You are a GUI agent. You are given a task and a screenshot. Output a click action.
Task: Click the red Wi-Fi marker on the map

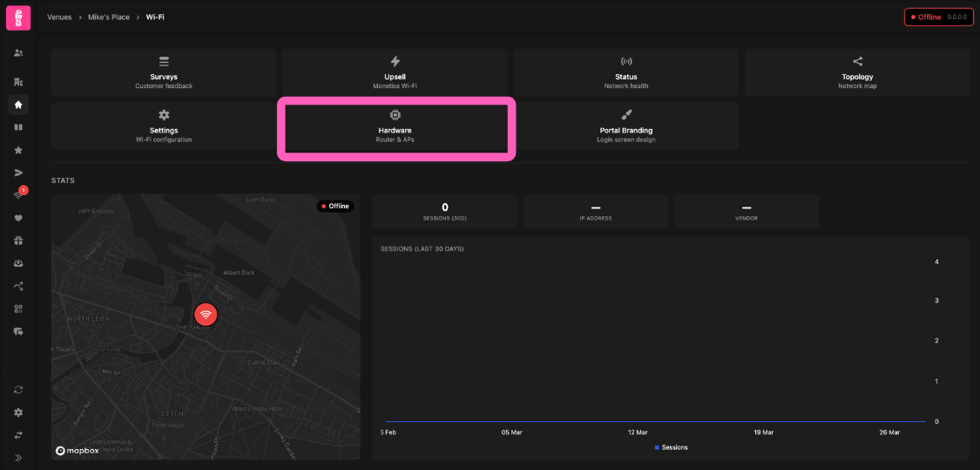[206, 314]
